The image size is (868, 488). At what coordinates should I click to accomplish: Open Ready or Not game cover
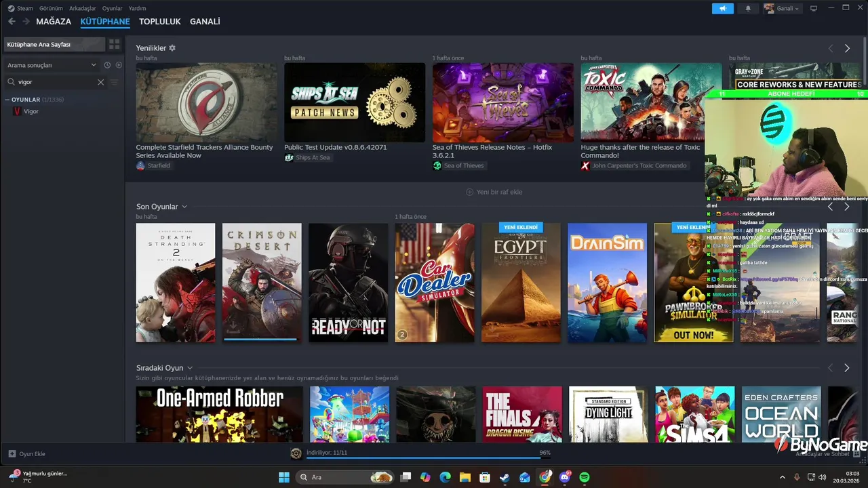coord(348,283)
